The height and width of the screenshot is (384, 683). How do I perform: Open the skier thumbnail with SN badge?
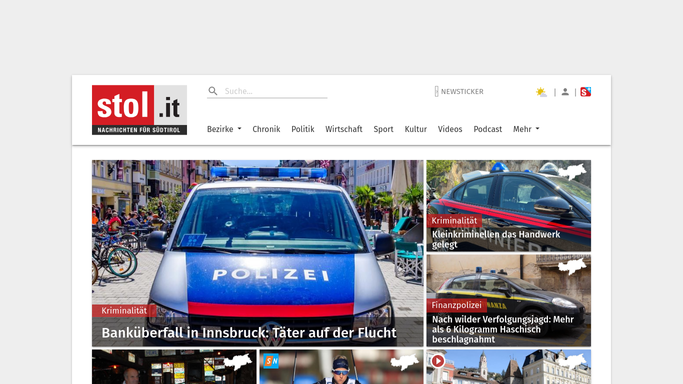(x=341, y=367)
